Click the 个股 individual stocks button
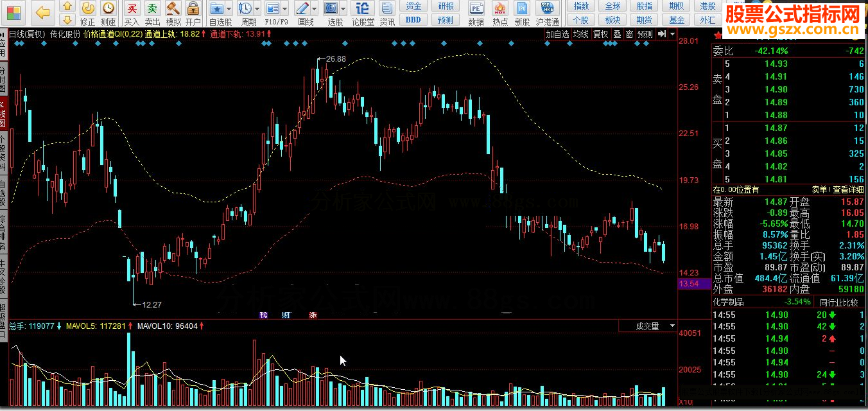The image size is (868, 411). tap(581, 19)
